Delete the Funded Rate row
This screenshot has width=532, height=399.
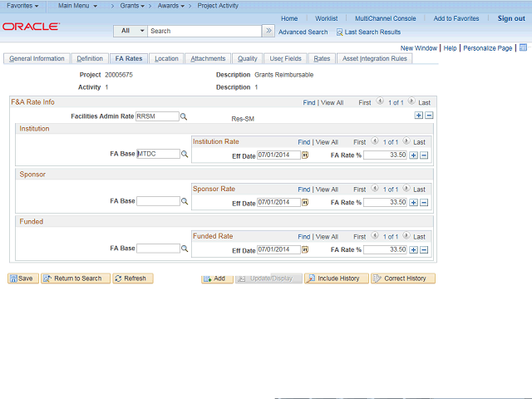click(424, 249)
